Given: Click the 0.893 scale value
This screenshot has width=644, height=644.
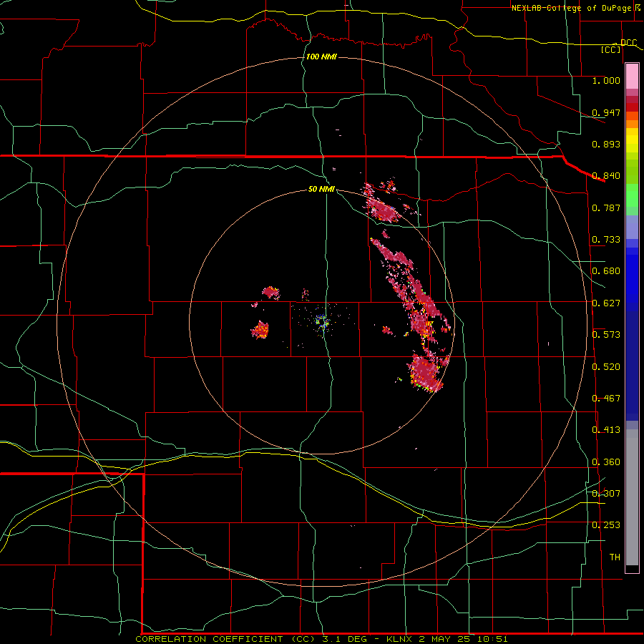Looking at the screenshot, I should click(606, 144).
